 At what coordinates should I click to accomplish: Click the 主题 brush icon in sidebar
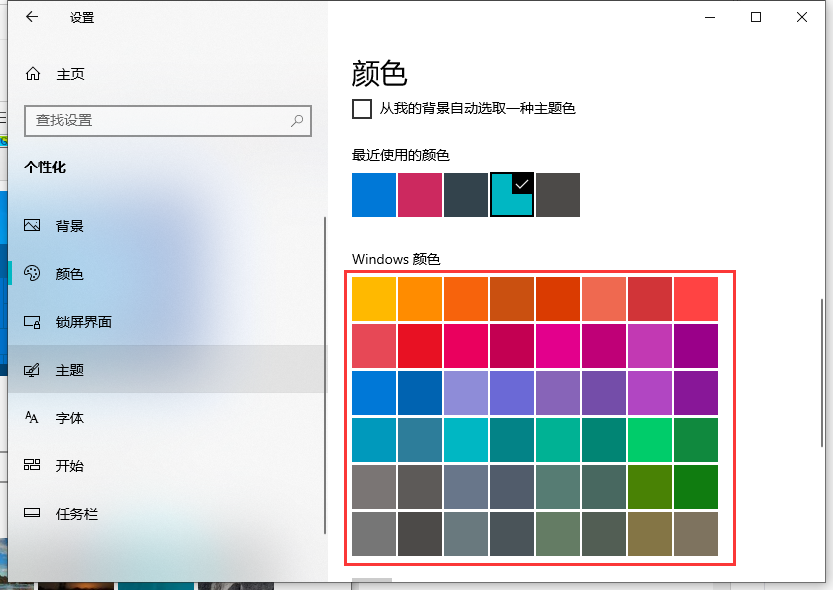(34, 369)
